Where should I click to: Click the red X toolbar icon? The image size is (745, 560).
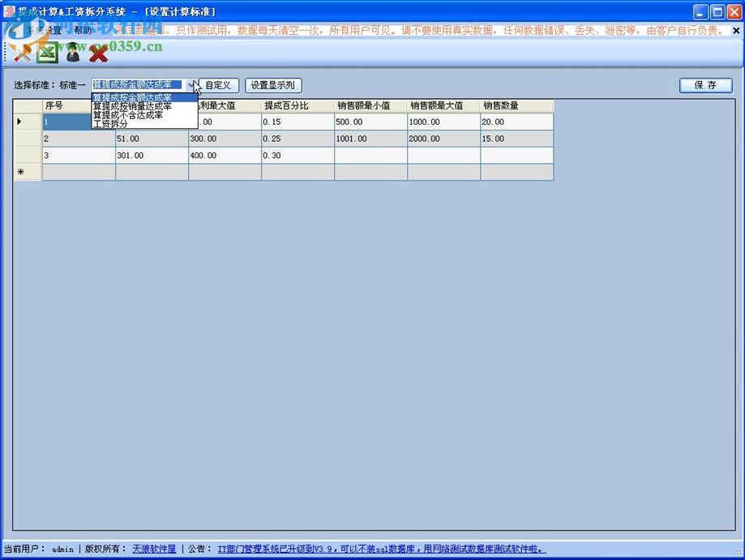[x=98, y=53]
